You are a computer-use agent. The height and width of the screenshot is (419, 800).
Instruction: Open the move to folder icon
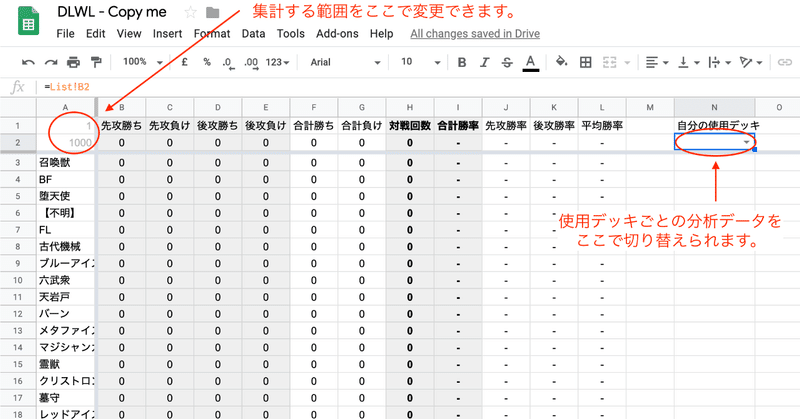[213, 12]
